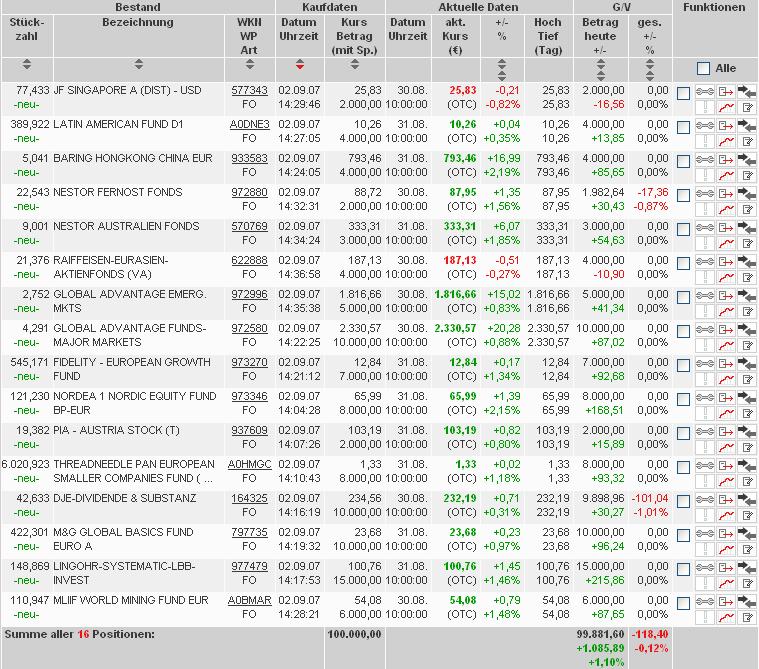Open note edit icon for M&G GLOBAL BASICS
759x669 pixels.
pyautogui.click(x=746, y=549)
